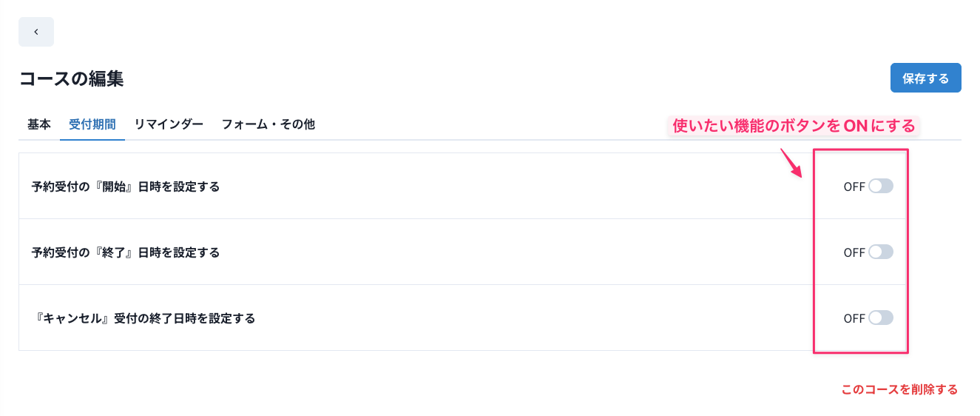
Task: Go to the フォーム・その他 tab
Action: [268, 124]
